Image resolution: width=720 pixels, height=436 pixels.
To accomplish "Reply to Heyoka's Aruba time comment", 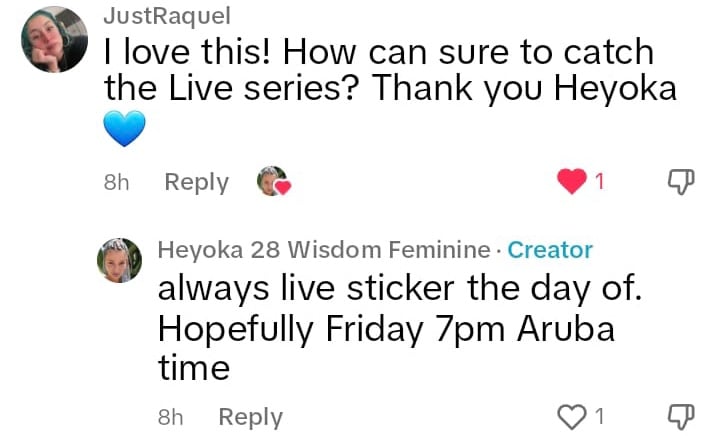I will 251,417.
